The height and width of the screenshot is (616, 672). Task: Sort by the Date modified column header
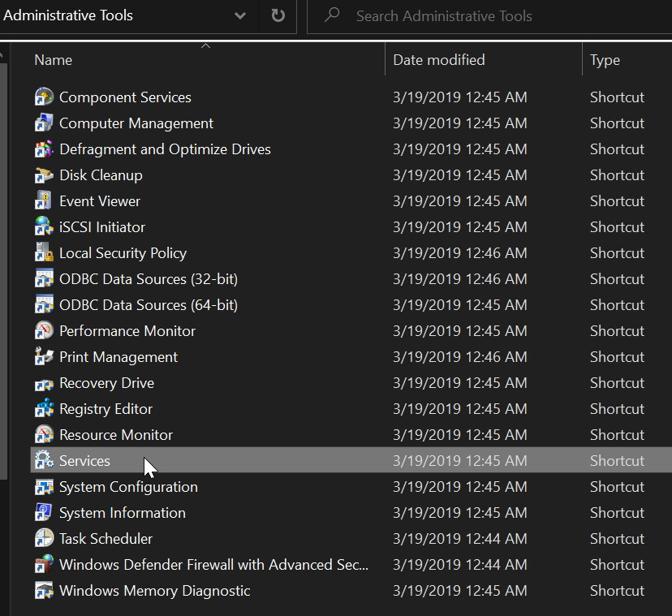[439, 60]
